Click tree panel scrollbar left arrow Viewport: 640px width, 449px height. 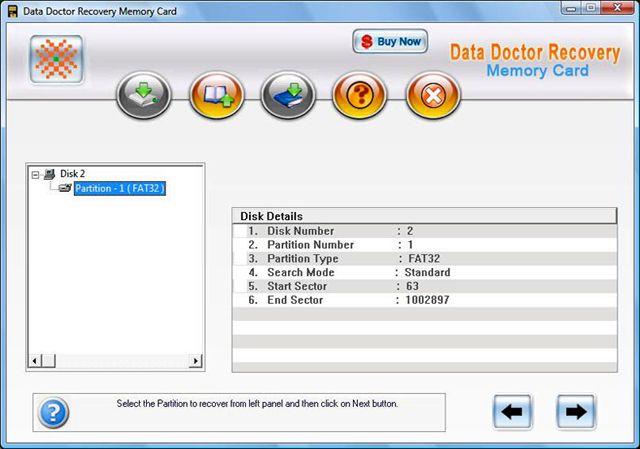35,361
